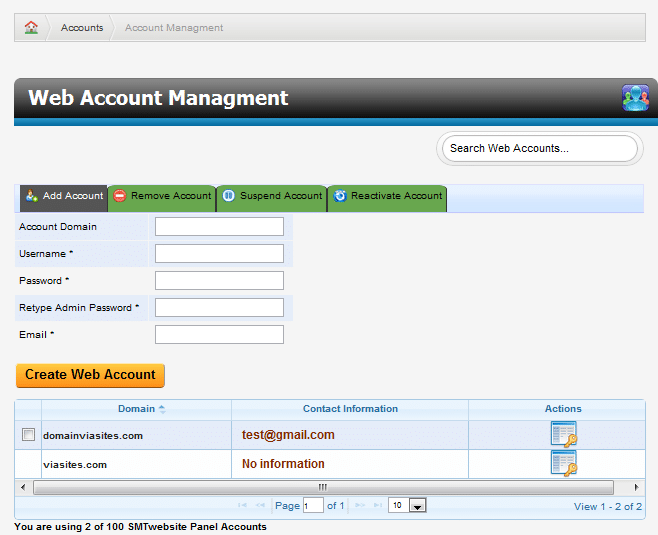658x535 pixels.
Task: Switch to Remove Account tab
Action: pyautogui.click(x=162, y=197)
